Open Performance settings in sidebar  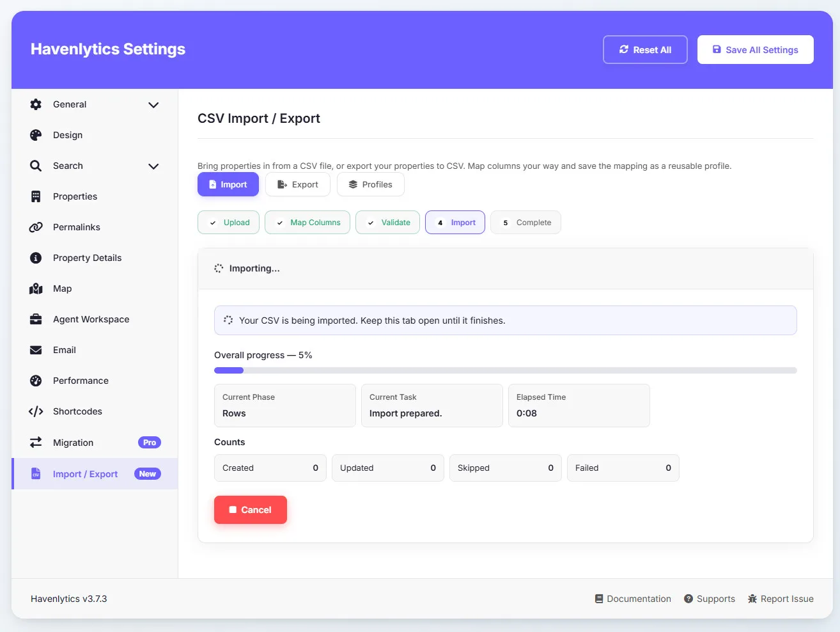click(95, 381)
